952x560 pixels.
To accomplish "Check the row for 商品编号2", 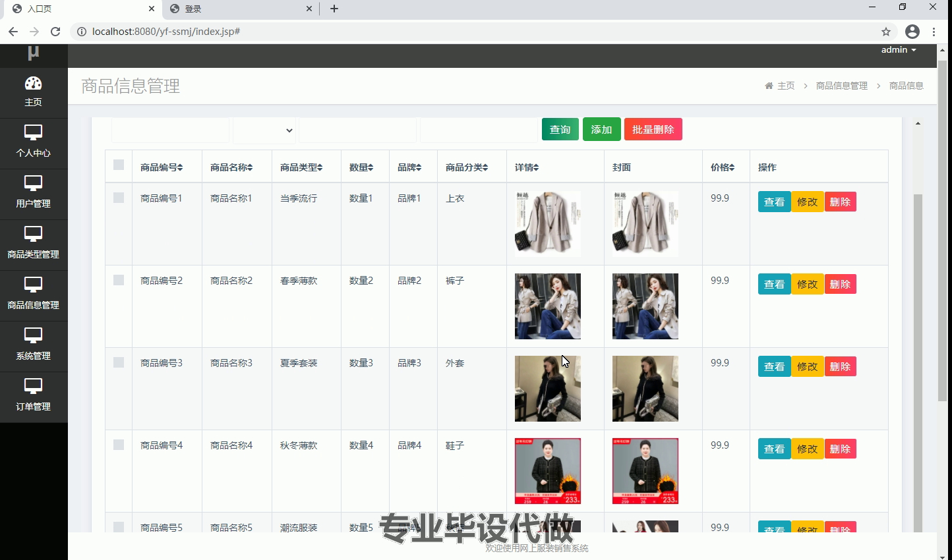I will pos(119,280).
